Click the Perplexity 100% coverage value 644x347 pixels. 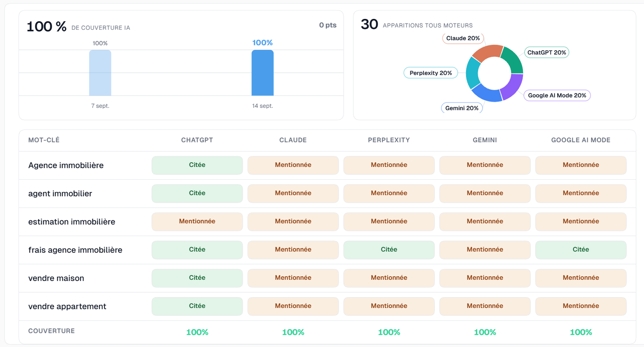[389, 333]
